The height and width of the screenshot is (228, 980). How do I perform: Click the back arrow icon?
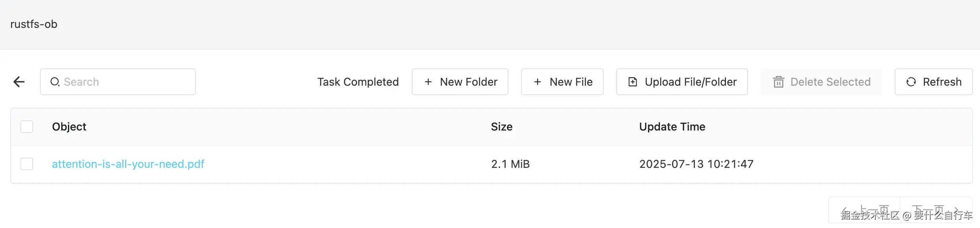[x=19, y=82]
